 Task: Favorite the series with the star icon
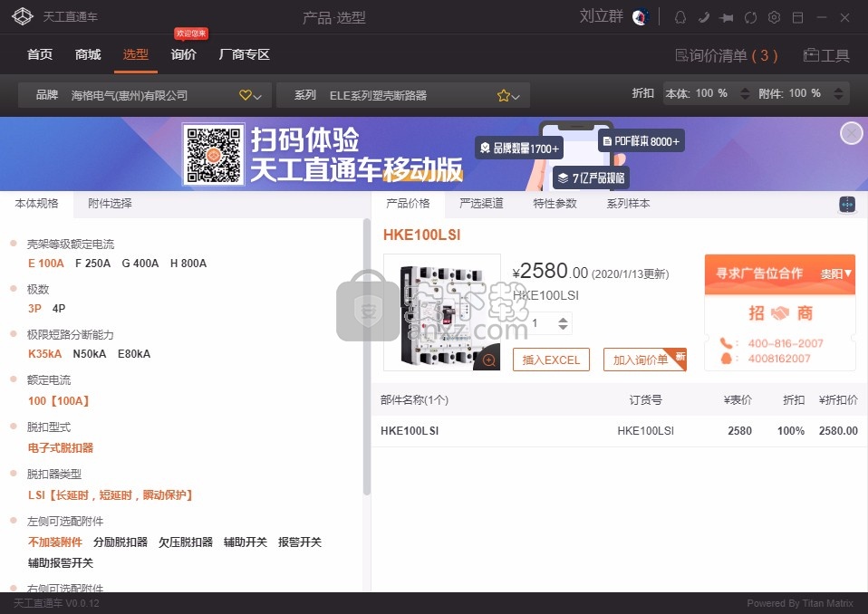(503, 96)
